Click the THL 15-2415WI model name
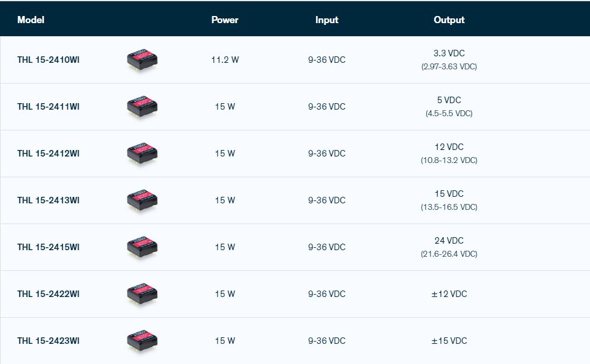Viewport: 590px width, 364px height. tap(48, 247)
